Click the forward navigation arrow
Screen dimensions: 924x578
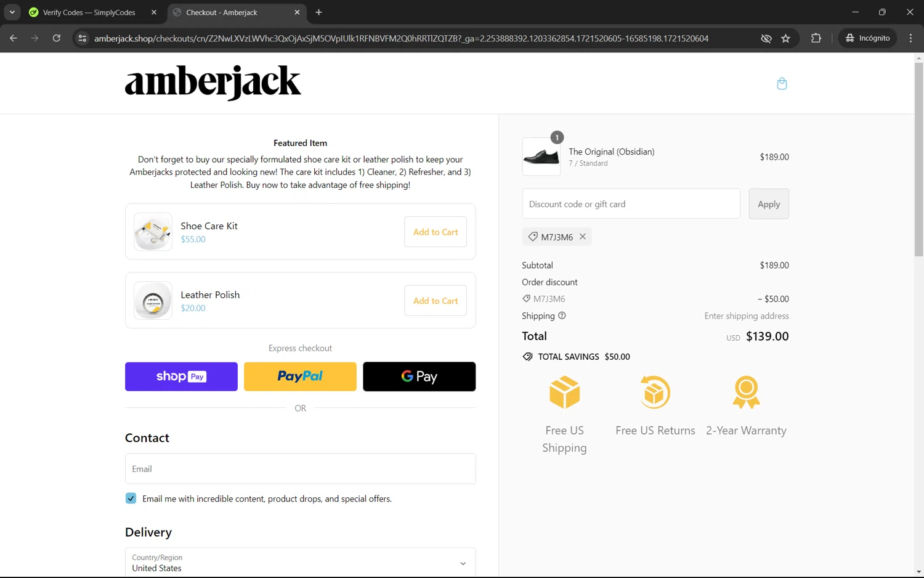pos(35,38)
